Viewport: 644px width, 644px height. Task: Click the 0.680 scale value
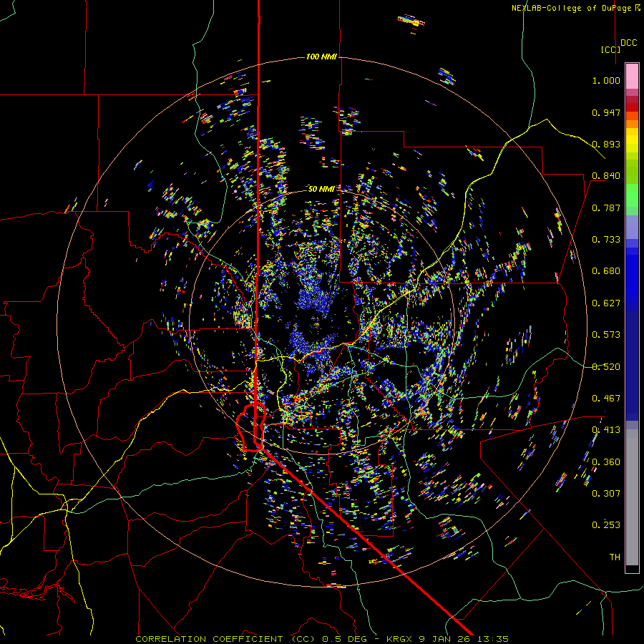coord(606,271)
